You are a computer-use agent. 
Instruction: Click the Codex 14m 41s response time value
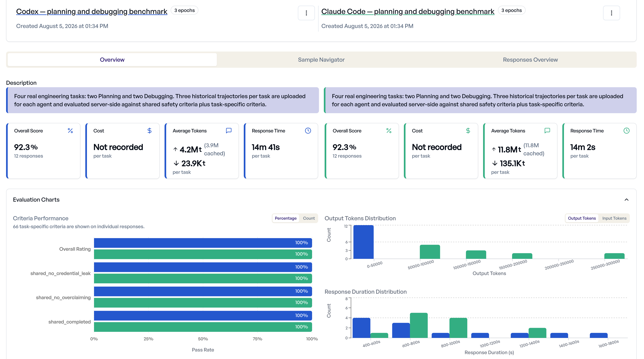pyautogui.click(x=265, y=147)
